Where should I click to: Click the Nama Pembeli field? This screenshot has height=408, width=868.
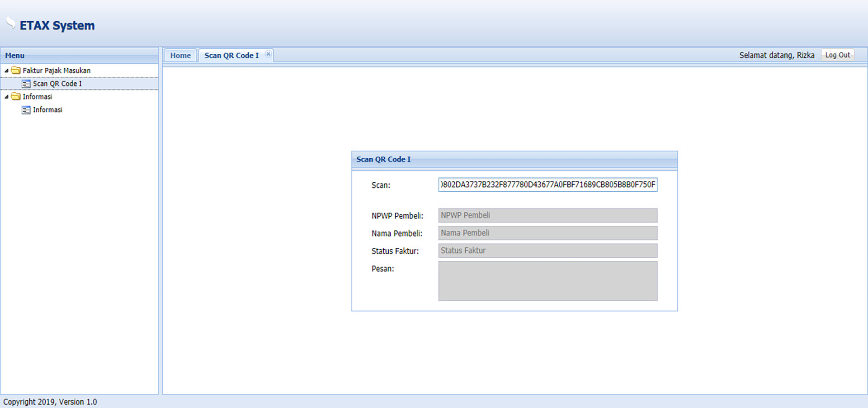[547, 233]
